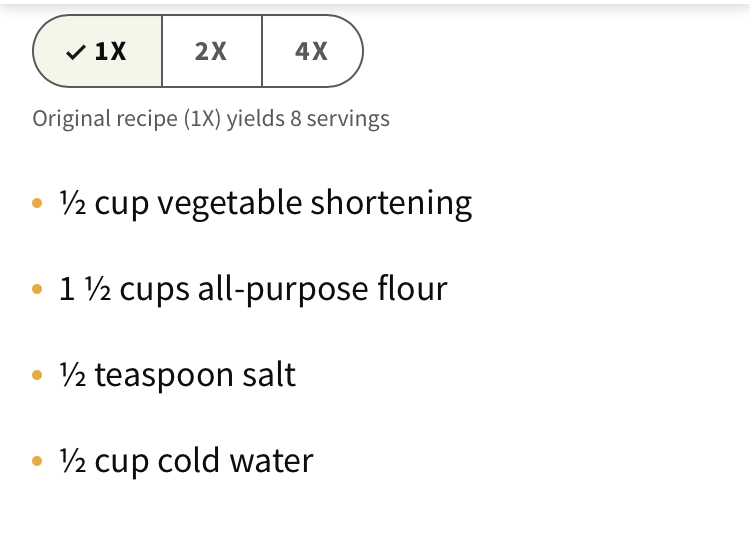Select the 1X recipe scale option
Viewport: 750px width, 557px height.
(98, 51)
